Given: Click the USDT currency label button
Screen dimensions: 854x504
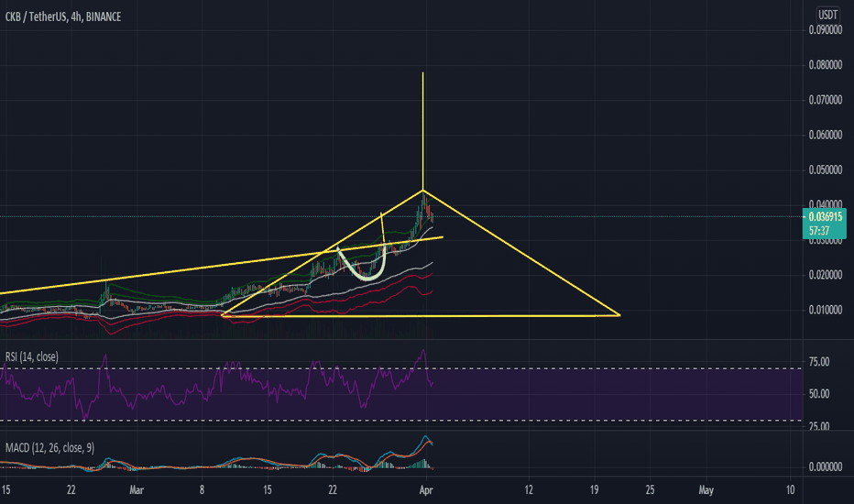Looking at the screenshot, I should pyautogui.click(x=827, y=14).
